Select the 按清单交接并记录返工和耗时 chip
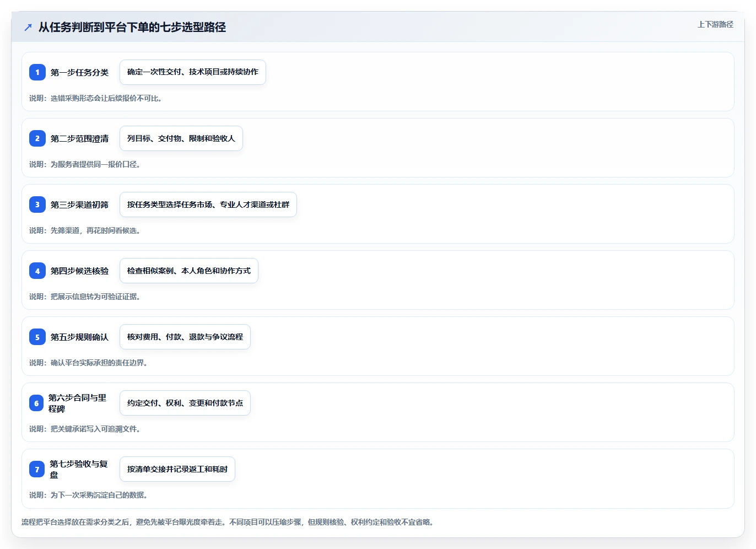Image resolution: width=756 pixels, height=549 pixels. point(177,469)
